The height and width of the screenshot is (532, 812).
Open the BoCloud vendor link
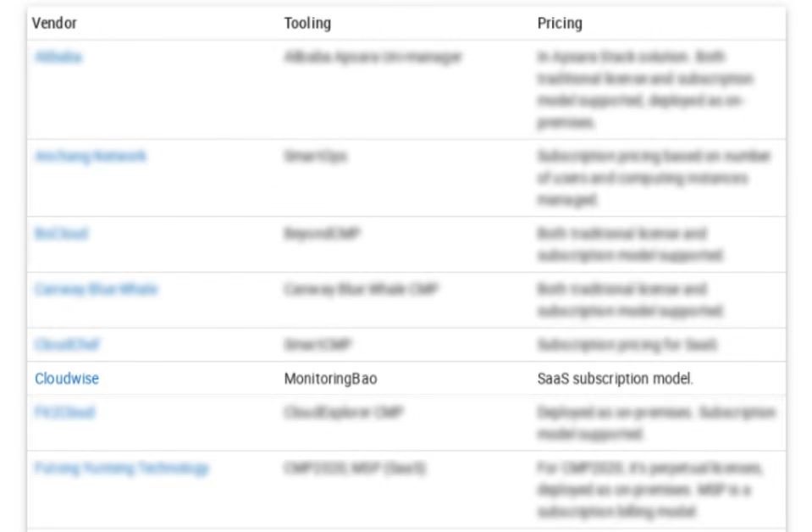62,234
